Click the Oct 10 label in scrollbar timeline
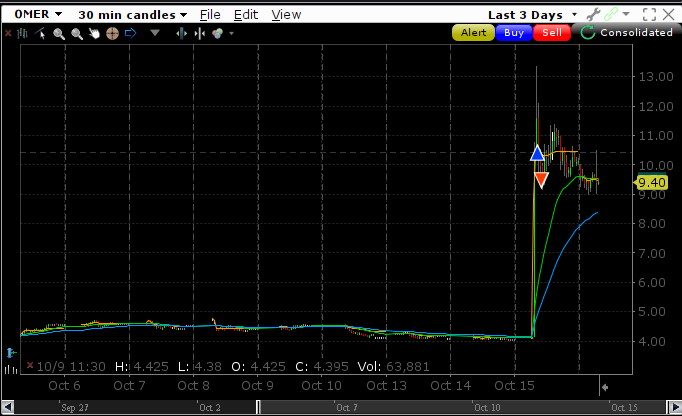This screenshot has height=416, width=682. (x=487, y=408)
